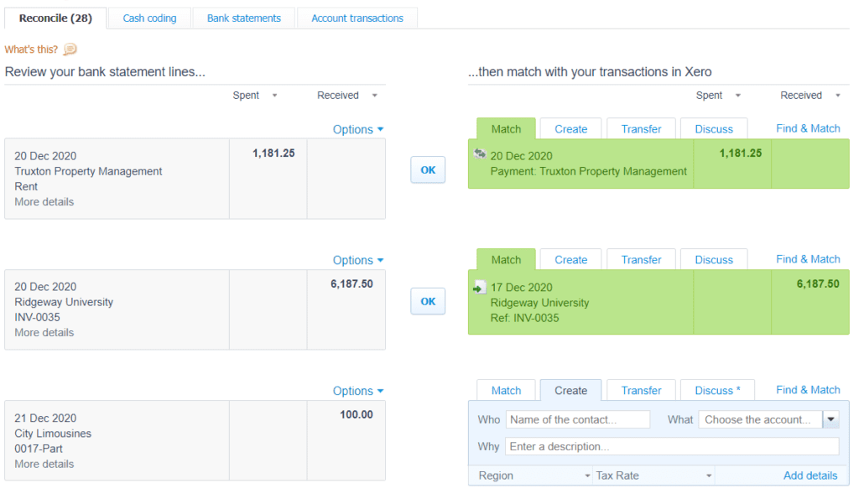This screenshot has width=859, height=504.
Task: Sort statement lines by Spent arrow
Action: (274, 96)
